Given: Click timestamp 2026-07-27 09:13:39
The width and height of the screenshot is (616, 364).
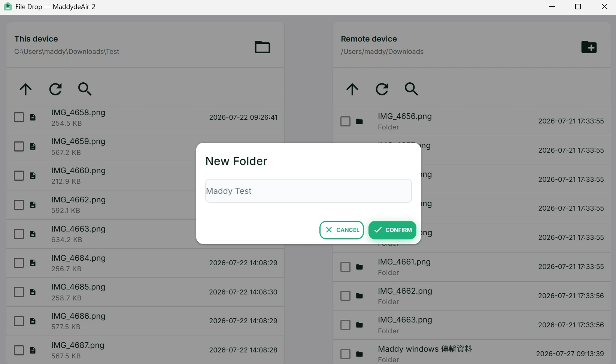Looking at the screenshot, I should point(570,354).
